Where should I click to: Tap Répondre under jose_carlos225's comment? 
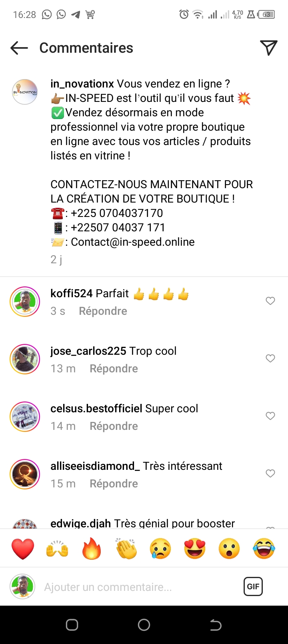pyautogui.click(x=114, y=369)
